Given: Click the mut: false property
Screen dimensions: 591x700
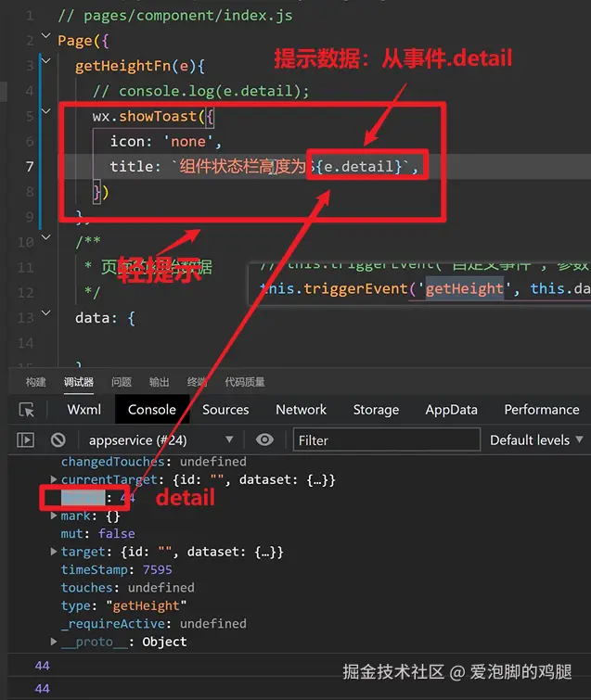Looking at the screenshot, I should [x=97, y=533].
